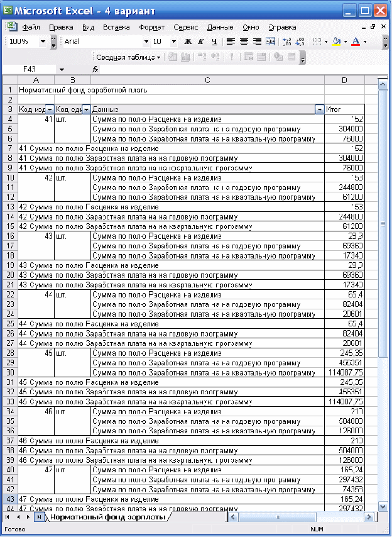This screenshot has width=392, height=537.
Task: Click Decrease Decimal icon
Action: [x=300, y=42]
